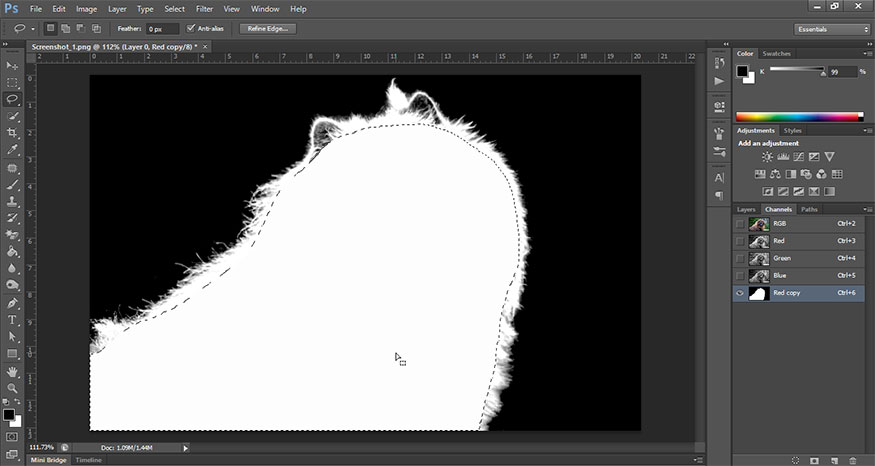This screenshot has width=875, height=466.
Task: Open the History panel icon
Action: click(x=719, y=64)
